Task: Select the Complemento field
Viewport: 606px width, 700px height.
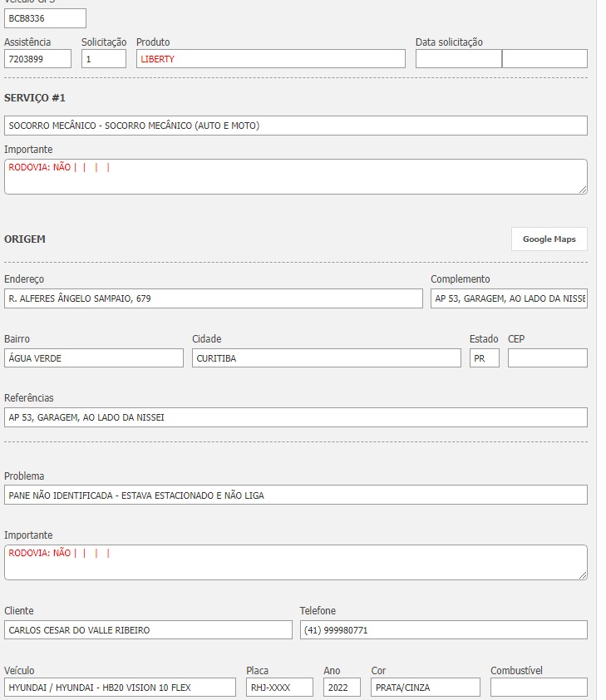Action: 509,298
